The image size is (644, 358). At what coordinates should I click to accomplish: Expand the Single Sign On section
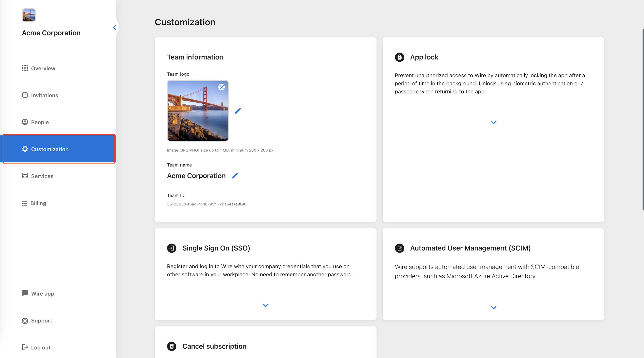click(x=265, y=305)
